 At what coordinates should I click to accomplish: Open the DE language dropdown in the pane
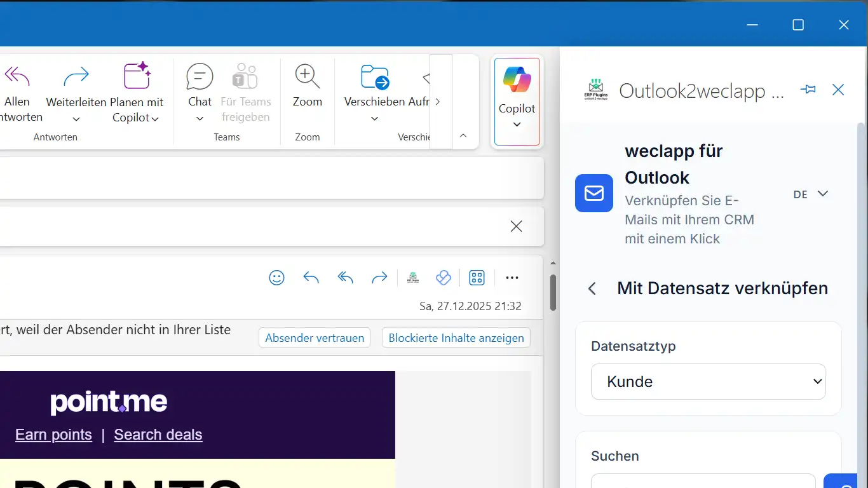(811, 194)
